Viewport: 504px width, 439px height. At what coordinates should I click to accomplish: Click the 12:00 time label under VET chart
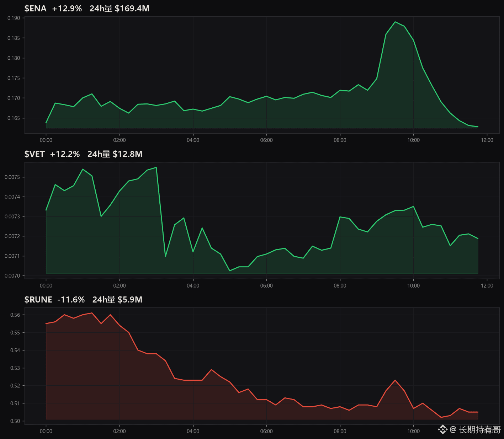[x=487, y=286]
